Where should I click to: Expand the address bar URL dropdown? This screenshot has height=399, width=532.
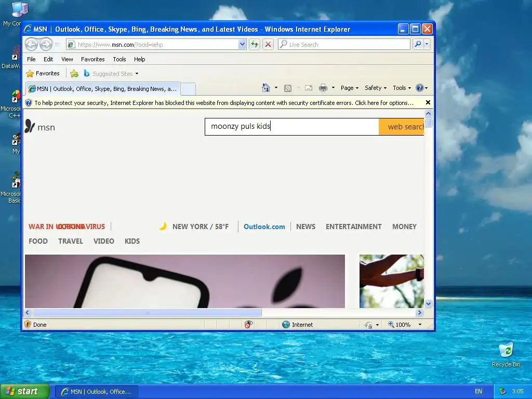(242, 45)
